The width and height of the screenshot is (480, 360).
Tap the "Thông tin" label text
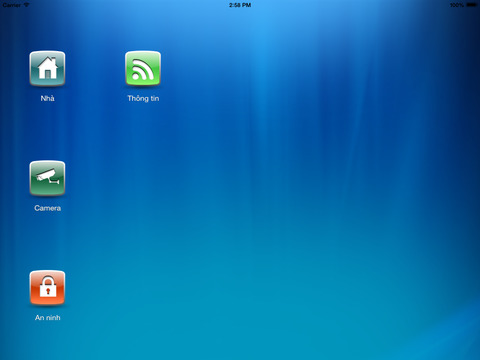coord(143,98)
